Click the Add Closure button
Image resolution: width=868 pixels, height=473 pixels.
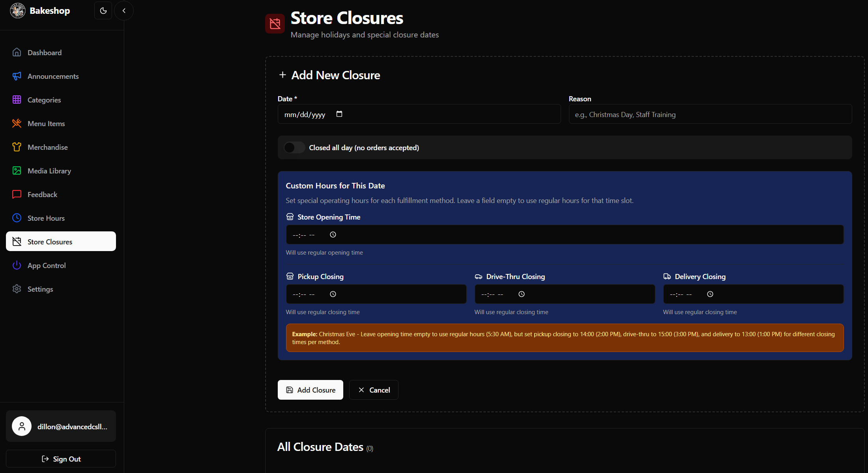311,390
